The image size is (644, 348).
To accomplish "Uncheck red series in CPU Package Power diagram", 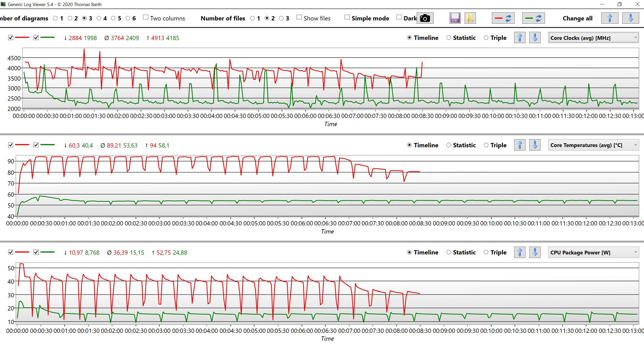I will pos(11,252).
